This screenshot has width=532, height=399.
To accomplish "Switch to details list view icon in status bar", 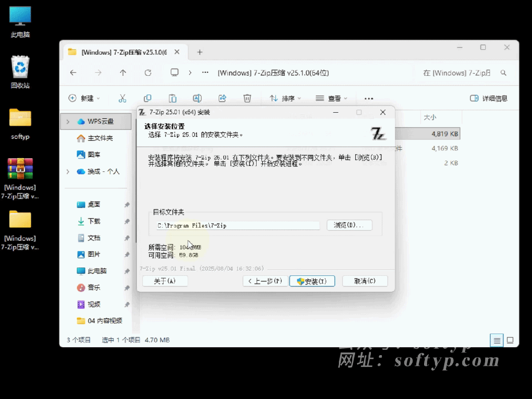I will point(497,340).
